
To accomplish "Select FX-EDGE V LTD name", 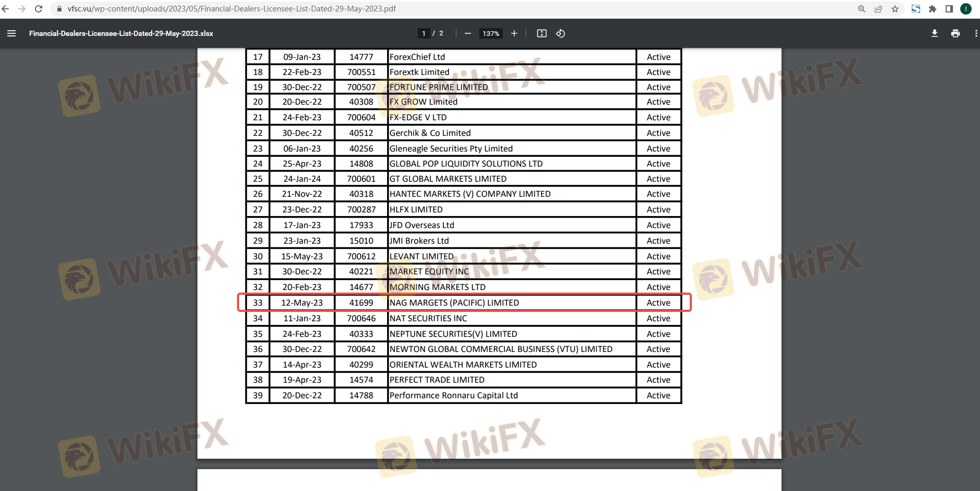I will [418, 117].
